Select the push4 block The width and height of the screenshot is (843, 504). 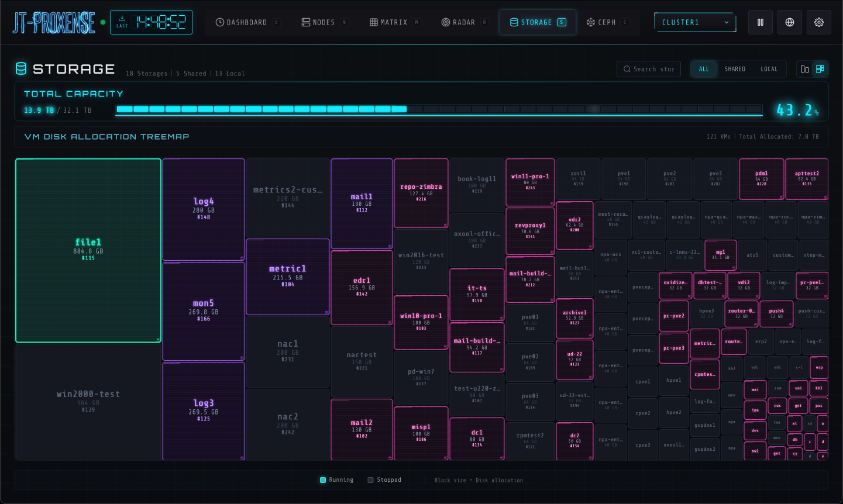776,313
